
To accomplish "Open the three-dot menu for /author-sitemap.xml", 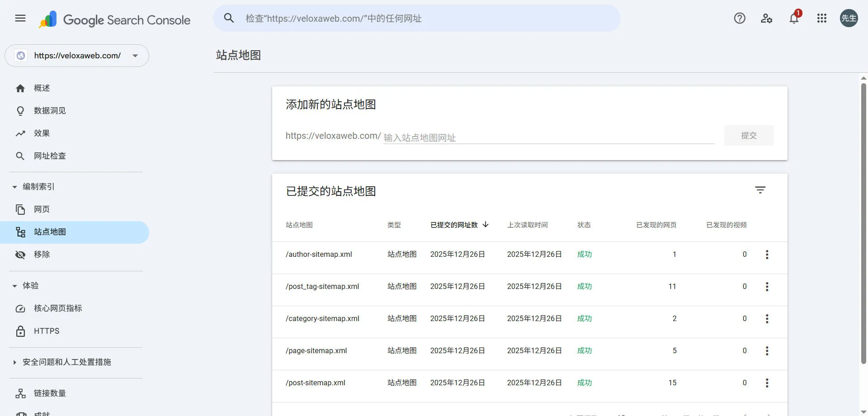I will pyautogui.click(x=767, y=255).
